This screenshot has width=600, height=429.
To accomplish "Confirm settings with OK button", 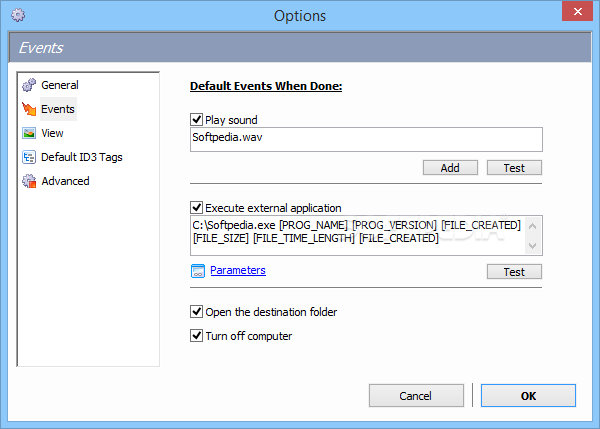I will [528, 396].
